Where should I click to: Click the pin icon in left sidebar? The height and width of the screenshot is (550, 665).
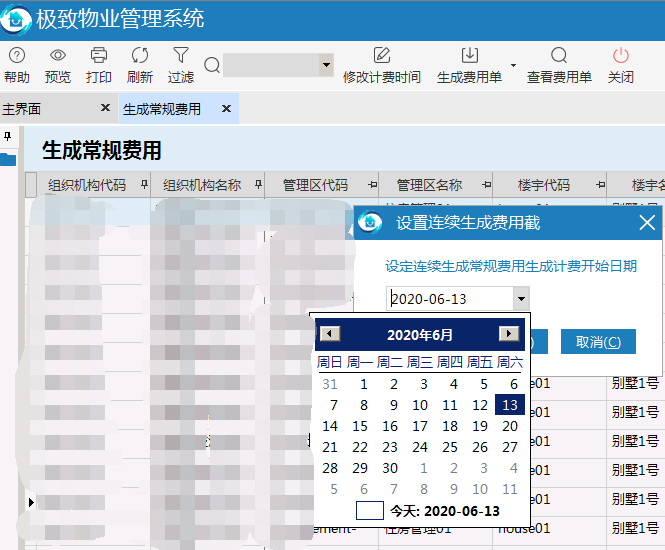click(x=7, y=137)
